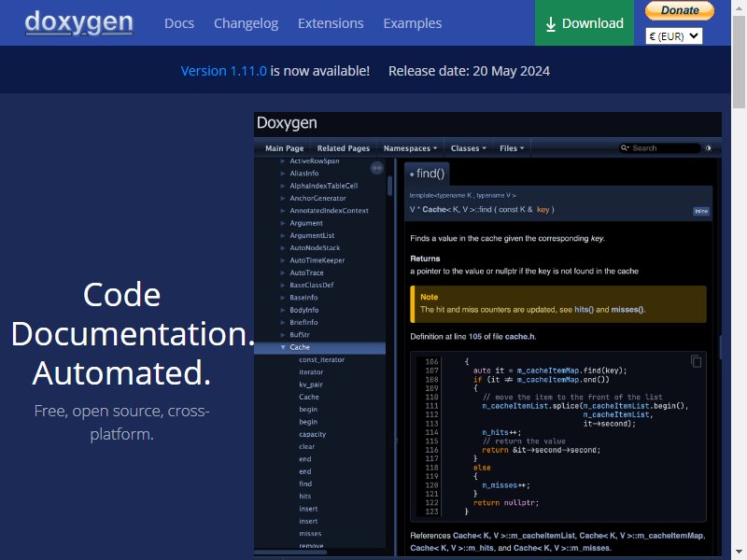This screenshot has width=747, height=560.
Task: Click the Doxygen screenshot title
Action: click(287, 123)
